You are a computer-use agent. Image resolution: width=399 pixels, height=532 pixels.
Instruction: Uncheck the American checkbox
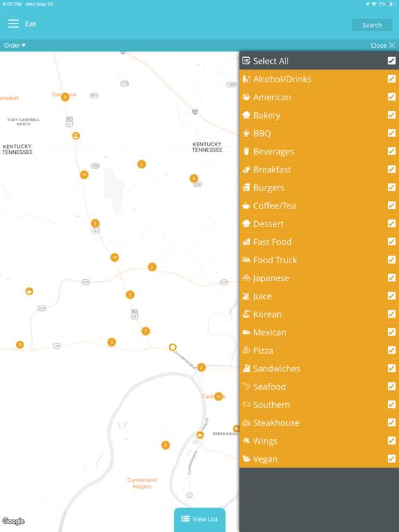click(391, 97)
